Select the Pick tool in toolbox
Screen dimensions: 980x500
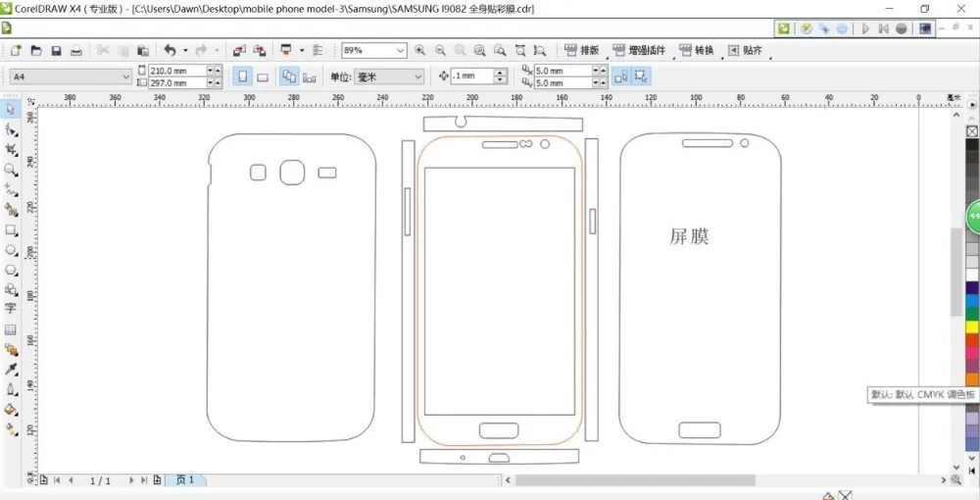click(x=11, y=110)
